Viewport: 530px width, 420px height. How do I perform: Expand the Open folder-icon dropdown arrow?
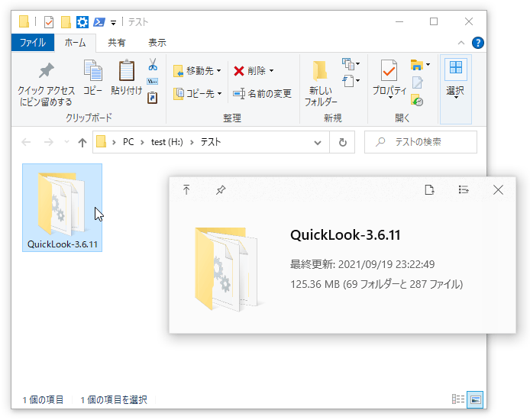pyautogui.click(x=428, y=64)
